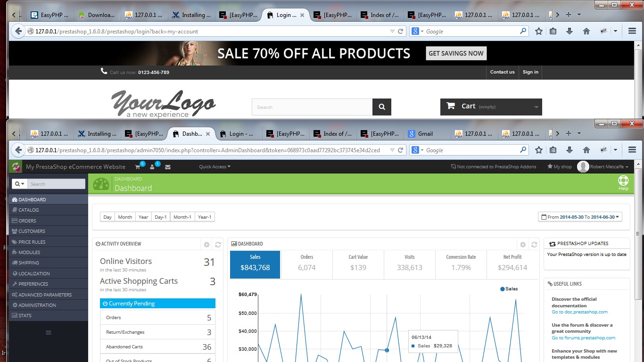Go back in the login page window
The height and width of the screenshot is (362, 644).
point(18,32)
